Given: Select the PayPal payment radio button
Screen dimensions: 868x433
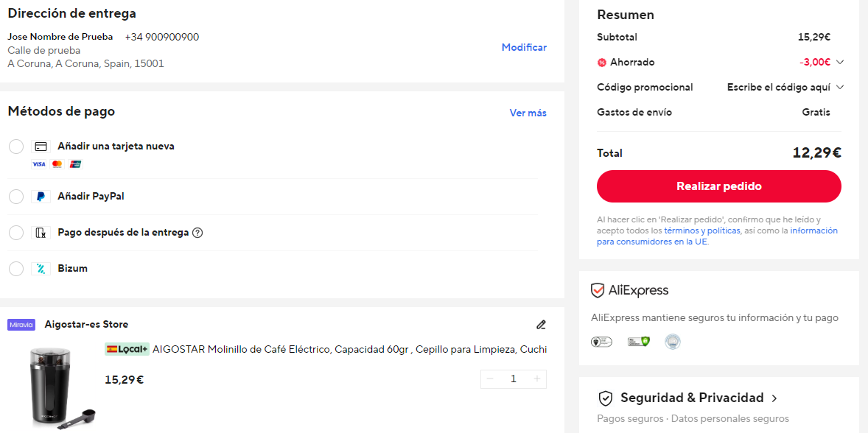Looking at the screenshot, I should click(16, 197).
